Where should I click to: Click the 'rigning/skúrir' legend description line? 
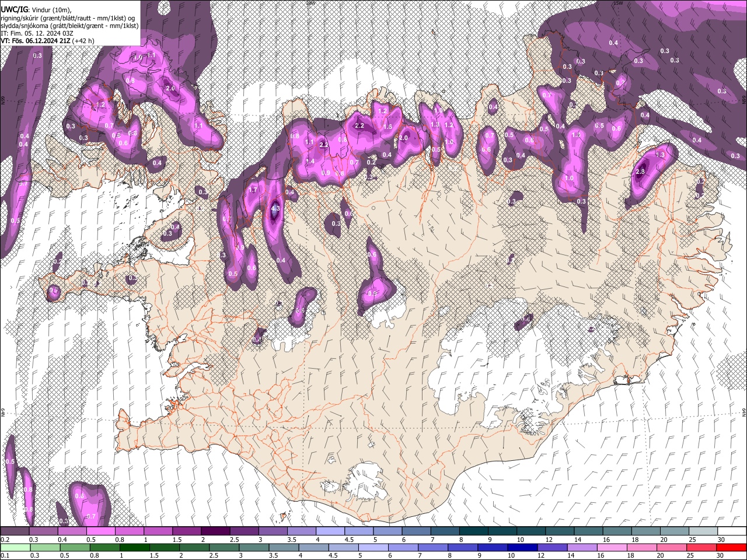(x=68, y=18)
